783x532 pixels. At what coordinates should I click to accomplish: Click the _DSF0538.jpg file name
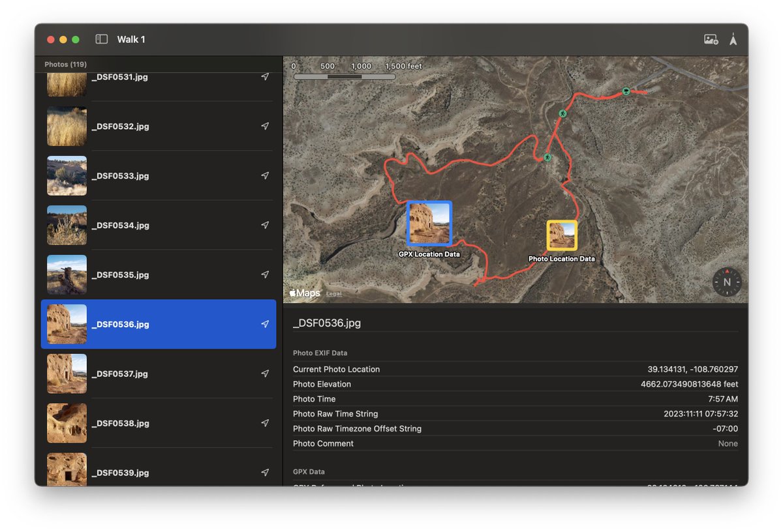120,423
